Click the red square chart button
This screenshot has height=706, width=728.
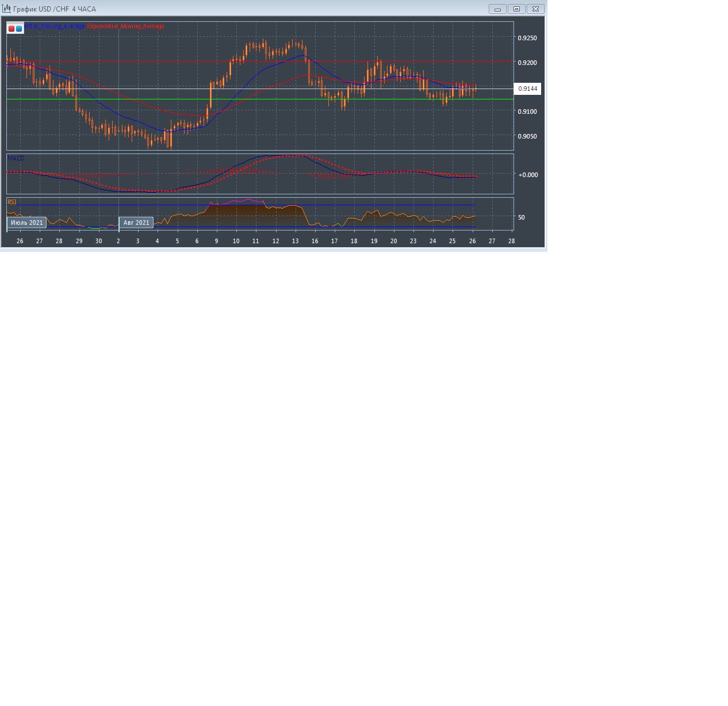(x=12, y=28)
